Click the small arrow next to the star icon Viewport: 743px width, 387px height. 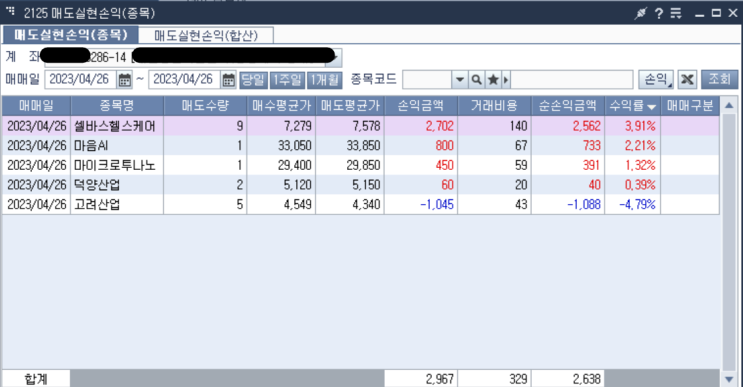pos(506,80)
